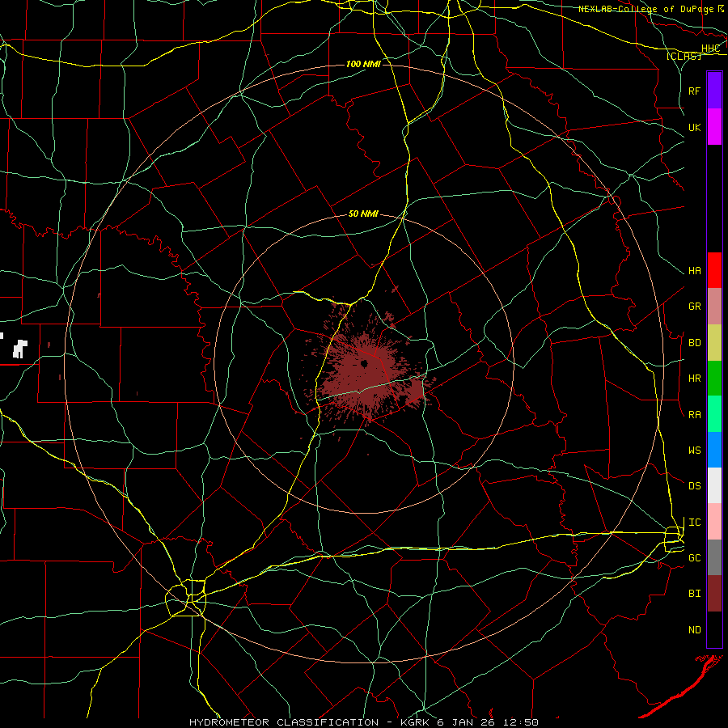
Task: Select the yellow BD legend swatch
Action: (714, 343)
